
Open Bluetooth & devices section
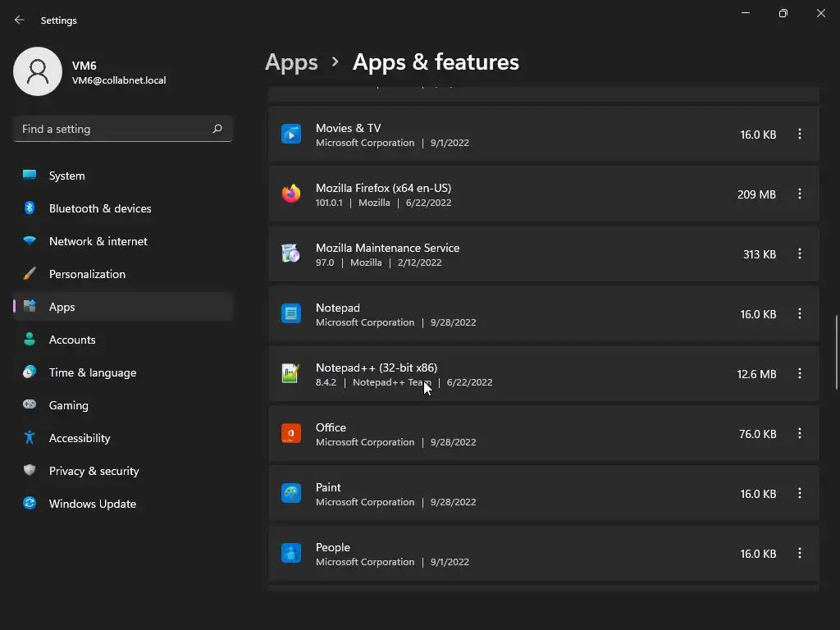(99, 208)
